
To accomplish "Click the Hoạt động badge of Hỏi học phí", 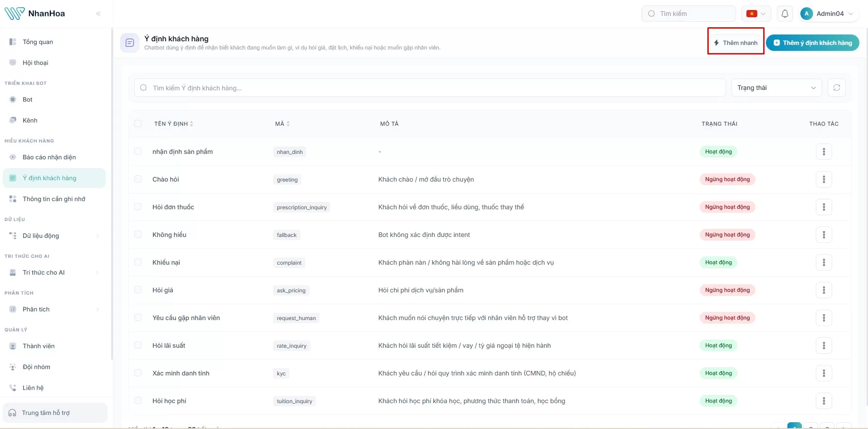I will [x=718, y=401].
